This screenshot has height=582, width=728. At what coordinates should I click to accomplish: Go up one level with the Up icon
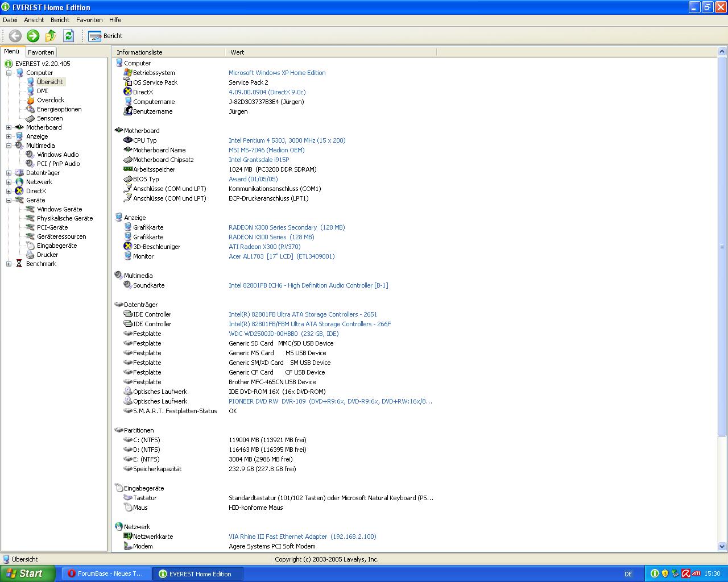pos(51,36)
